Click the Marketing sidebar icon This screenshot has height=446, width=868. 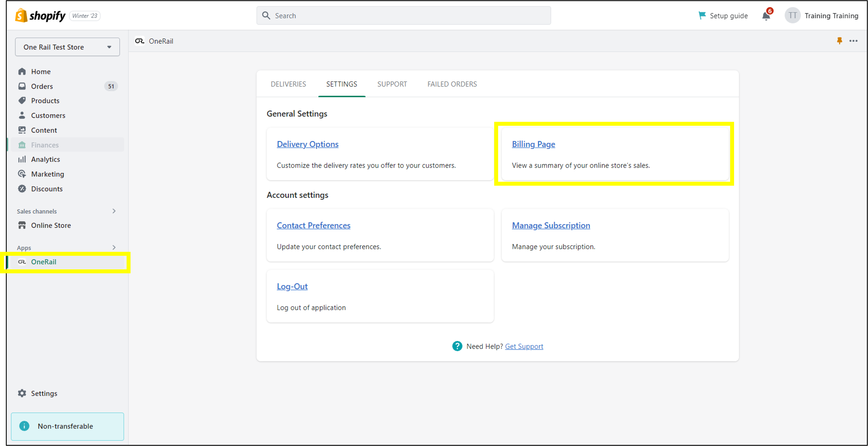pyautogui.click(x=22, y=174)
